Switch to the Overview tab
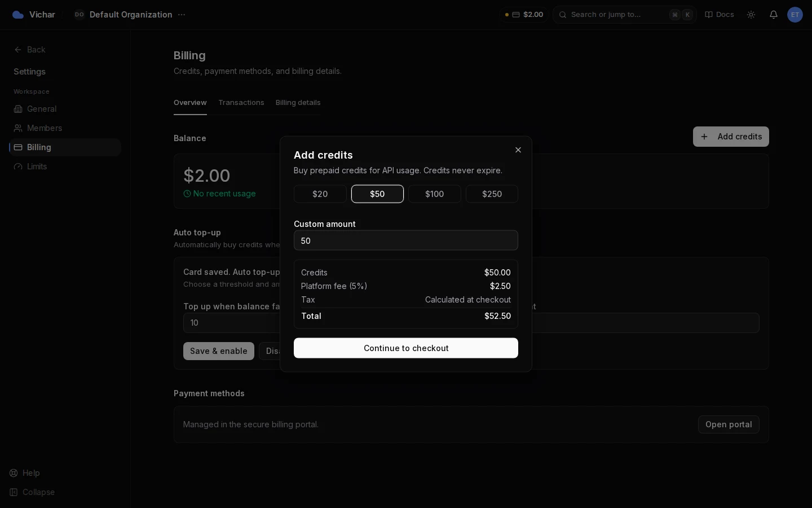The width and height of the screenshot is (812, 508). [190, 103]
